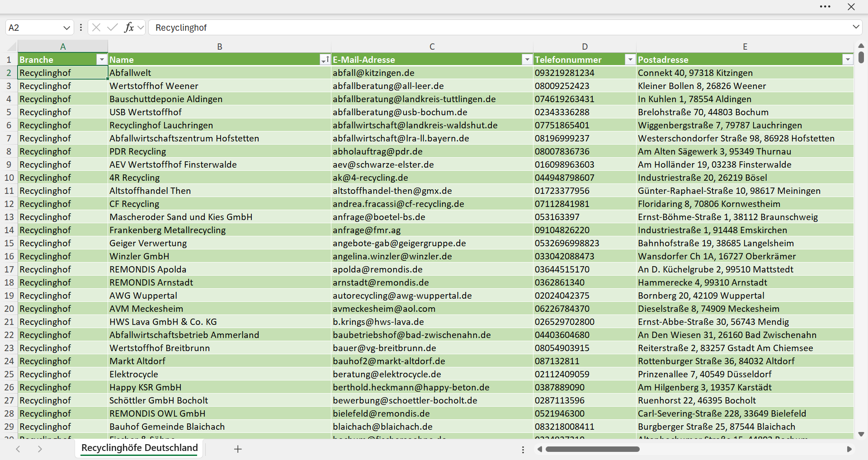Select cell andrea.fracassi@cf-recycling.de
This screenshot has height=460, width=868.
[432, 204]
